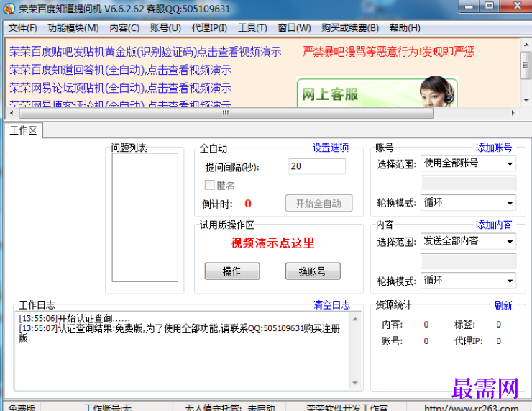This screenshot has height=411, width=532.
Task: Click the disabled field below 发送全部内容
Action: pyautogui.click(x=469, y=261)
